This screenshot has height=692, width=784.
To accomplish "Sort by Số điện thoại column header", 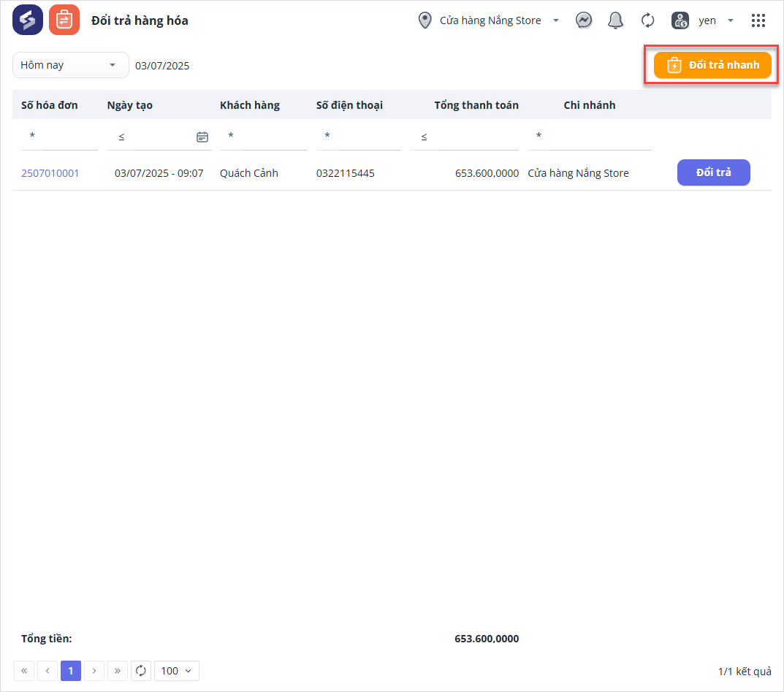I will click(x=349, y=105).
